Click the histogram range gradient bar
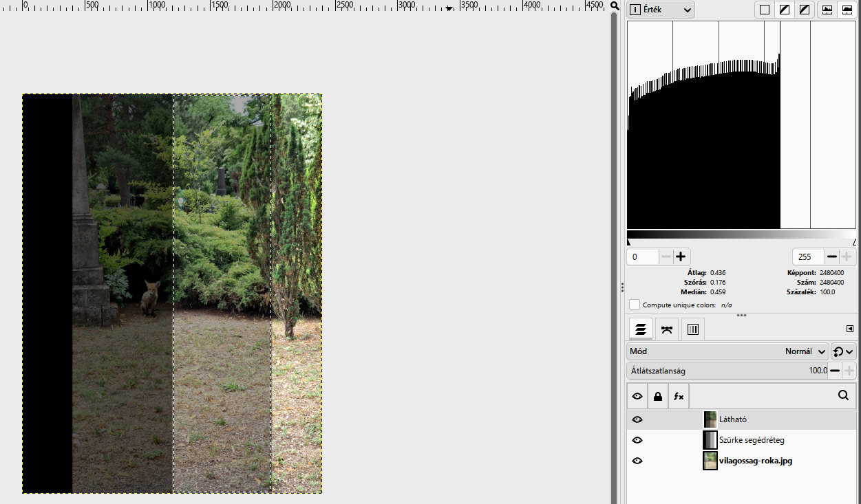Image resolution: width=861 pixels, height=504 pixels. point(741,234)
